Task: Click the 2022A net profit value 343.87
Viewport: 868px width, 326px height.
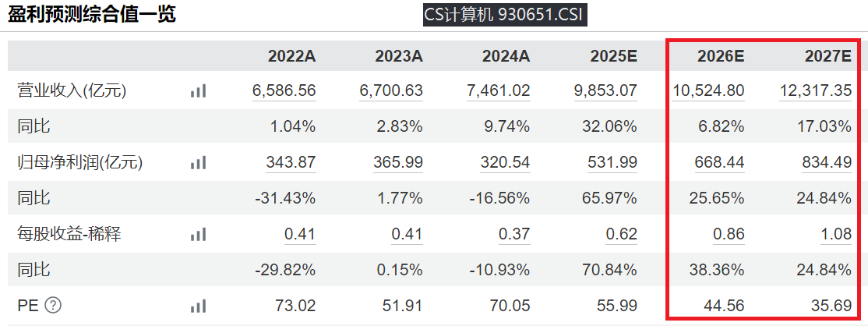Action: (x=291, y=163)
